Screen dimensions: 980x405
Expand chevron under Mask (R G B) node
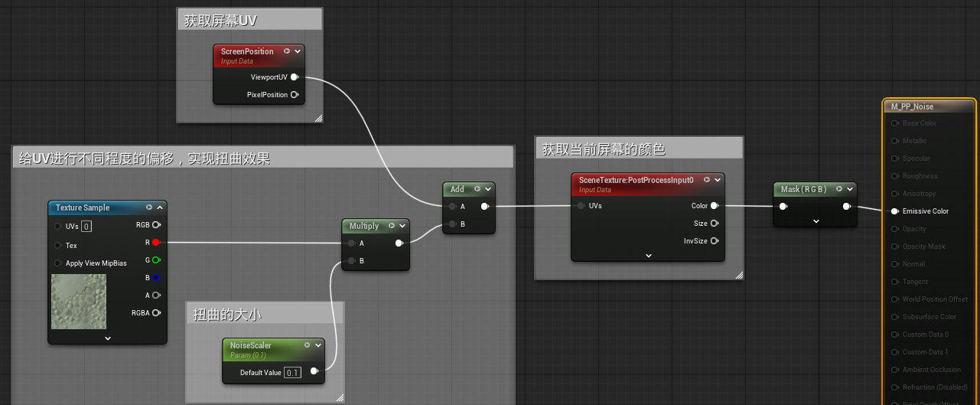tap(816, 221)
